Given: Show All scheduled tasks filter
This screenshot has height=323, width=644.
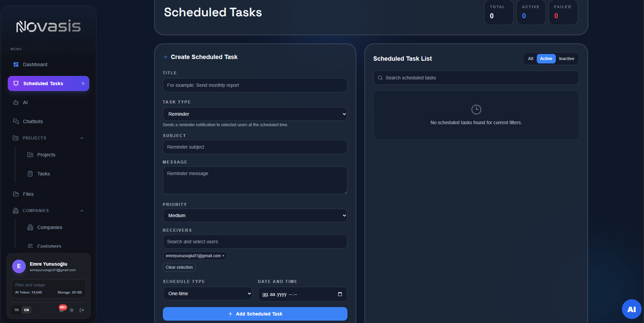Looking at the screenshot, I should (531, 59).
